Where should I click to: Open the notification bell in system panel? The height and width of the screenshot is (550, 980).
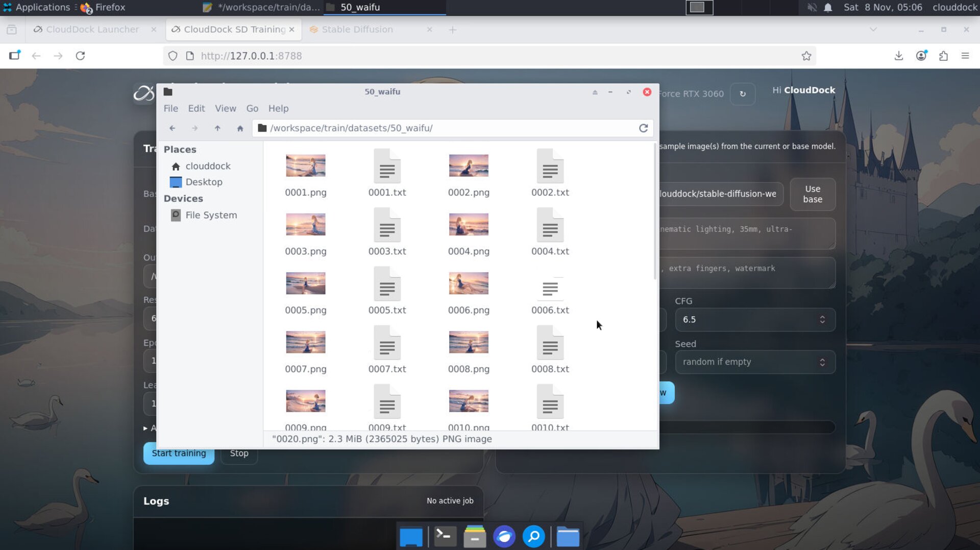tap(828, 8)
